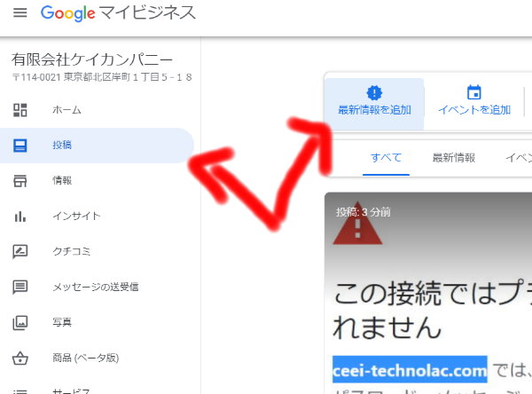The height and width of the screenshot is (394, 532).
Task: Select the 商品 (ベータ版) basket icon
Action: pyautogui.click(x=20, y=358)
